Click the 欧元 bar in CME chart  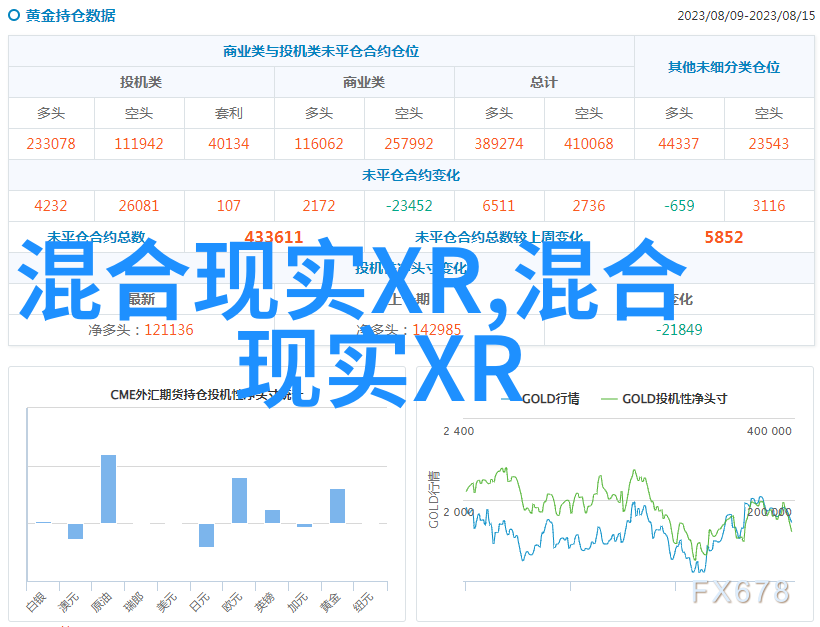240,500
